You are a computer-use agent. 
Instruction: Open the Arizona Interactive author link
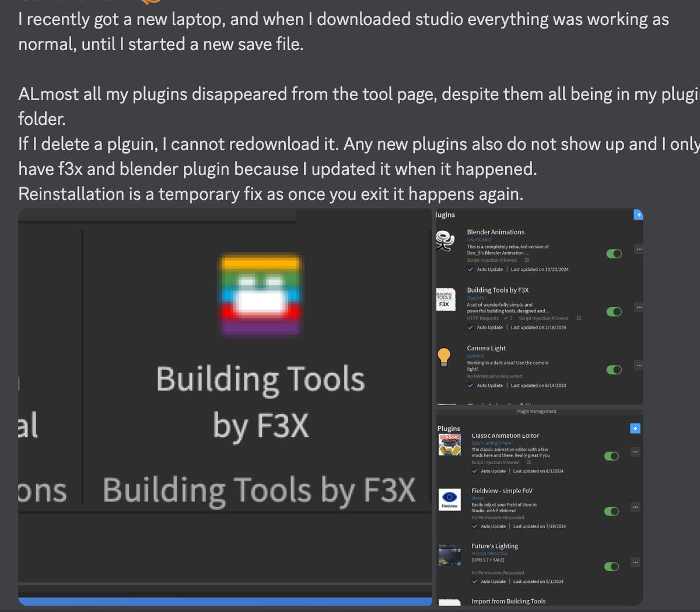pyautogui.click(x=489, y=554)
